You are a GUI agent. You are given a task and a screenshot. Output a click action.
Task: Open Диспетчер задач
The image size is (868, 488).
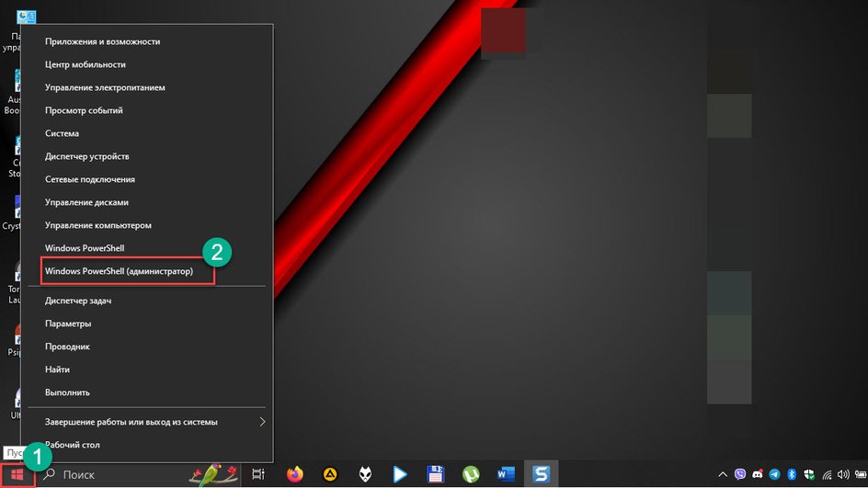click(147, 301)
